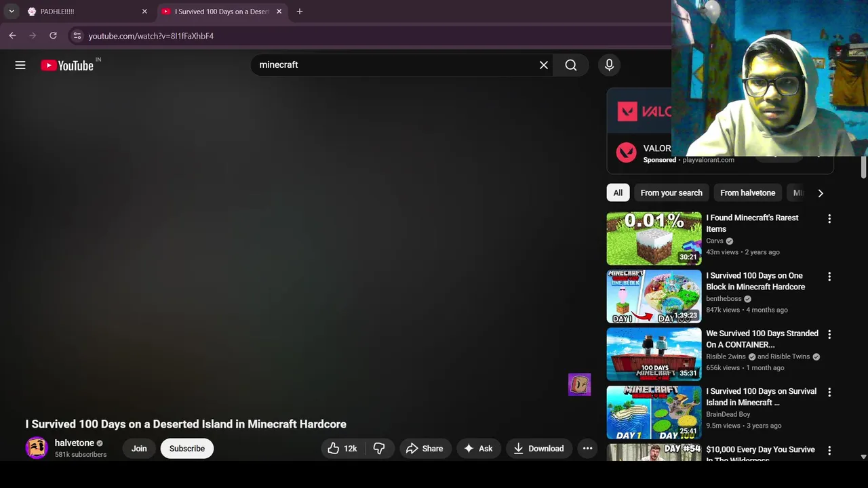This screenshot has height=488, width=868.
Task: Open the YouTube hamburger guide menu
Action: click(20, 65)
